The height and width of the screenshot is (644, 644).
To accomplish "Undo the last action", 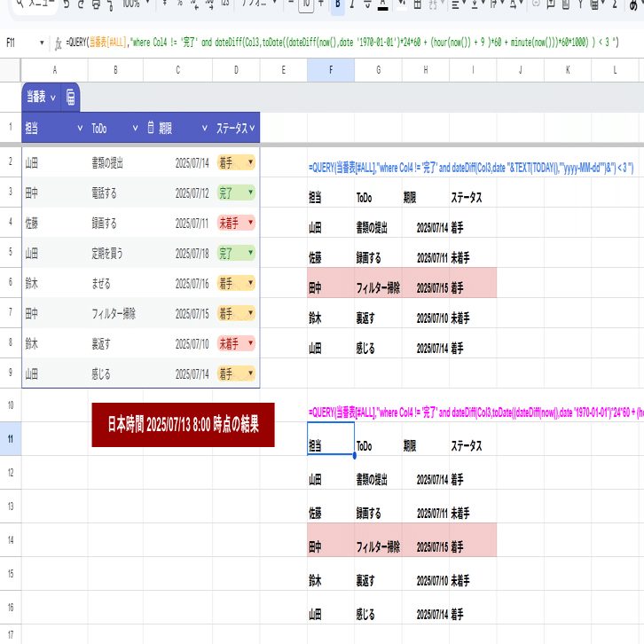I will pyautogui.click(x=67, y=5).
